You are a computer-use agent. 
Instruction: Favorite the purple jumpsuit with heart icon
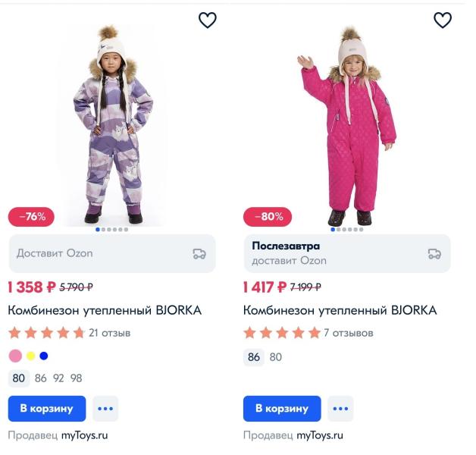coord(207,20)
